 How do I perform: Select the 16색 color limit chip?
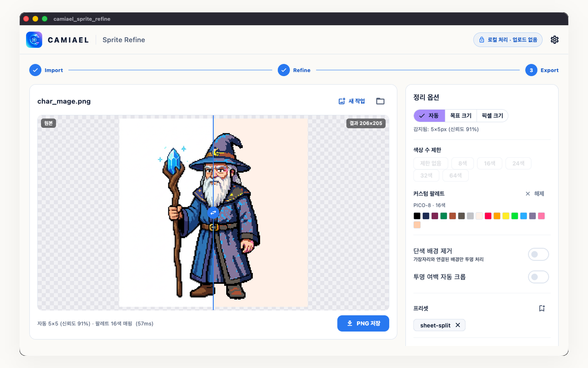click(490, 163)
